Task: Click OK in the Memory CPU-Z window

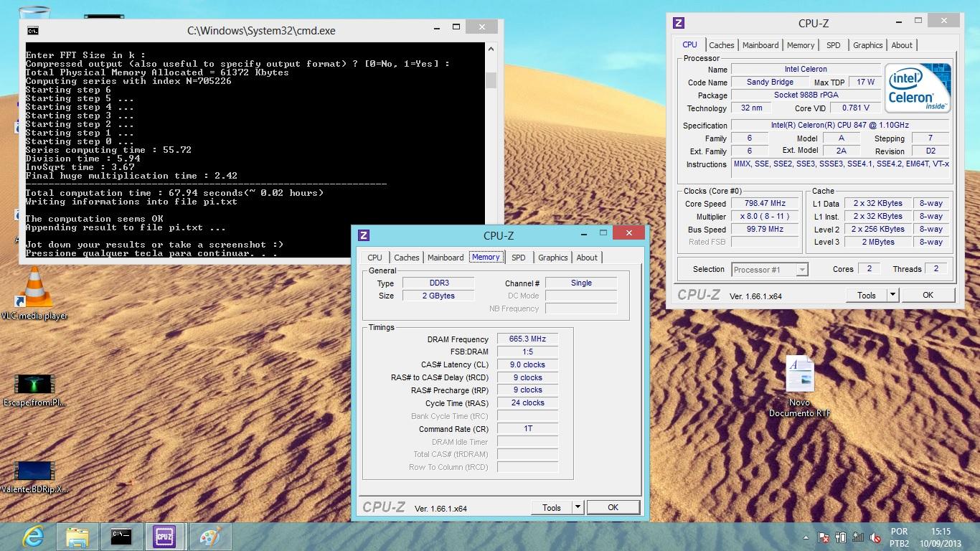Action: tap(613, 507)
